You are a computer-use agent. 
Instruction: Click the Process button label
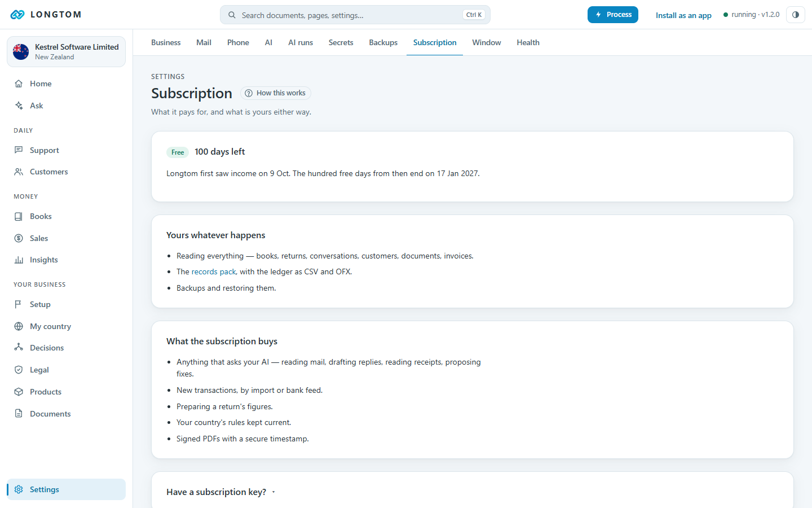coord(619,15)
